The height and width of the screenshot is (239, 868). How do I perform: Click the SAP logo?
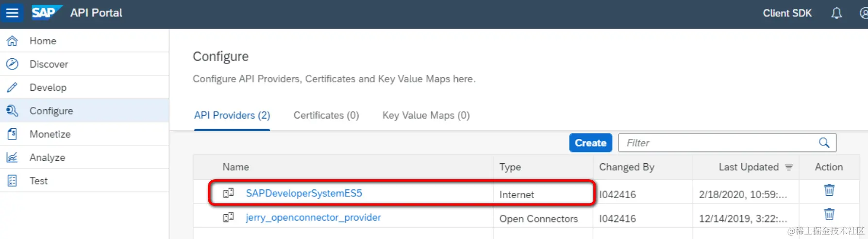[x=47, y=12]
